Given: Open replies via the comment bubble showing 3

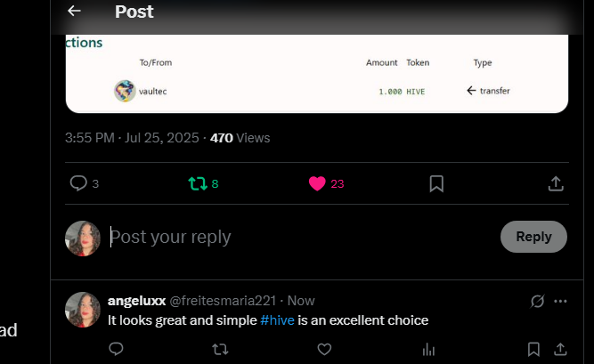Looking at the screenshot, I should pyautogui.click(x=85, y=183).
